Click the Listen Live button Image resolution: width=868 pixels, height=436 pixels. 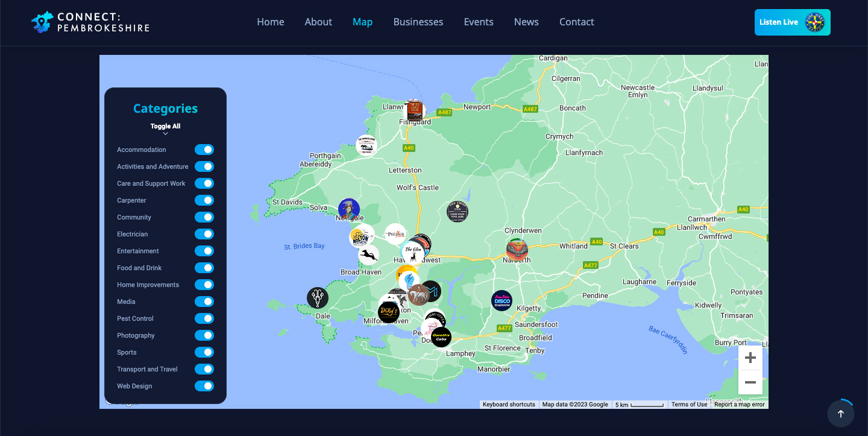793,22
